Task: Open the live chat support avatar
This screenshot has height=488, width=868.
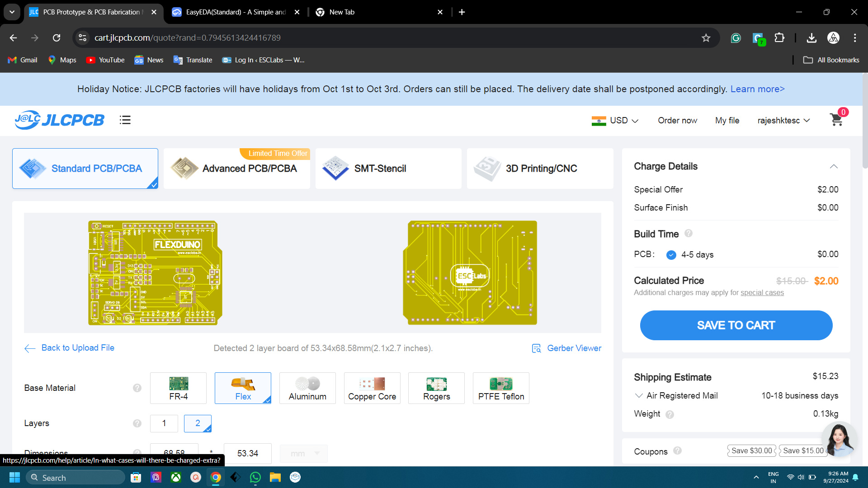Action: 840,439
